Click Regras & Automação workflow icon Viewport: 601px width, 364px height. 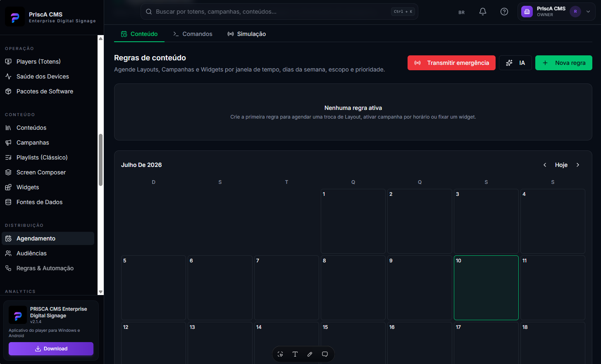tap(8, 268)
